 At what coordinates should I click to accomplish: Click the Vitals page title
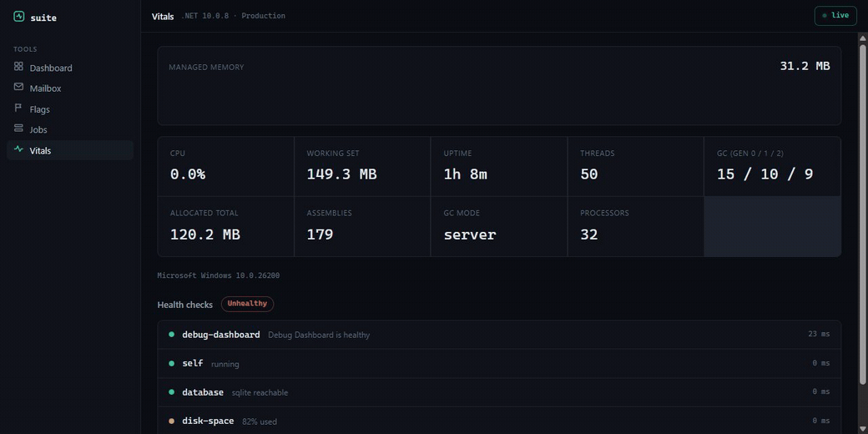(163, 16)
